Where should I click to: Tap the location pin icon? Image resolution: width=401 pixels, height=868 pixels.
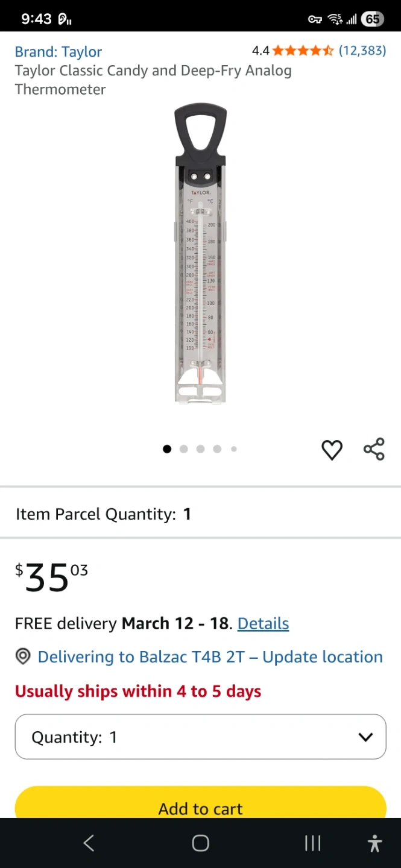pyautogui.click(x=23, y=656)
